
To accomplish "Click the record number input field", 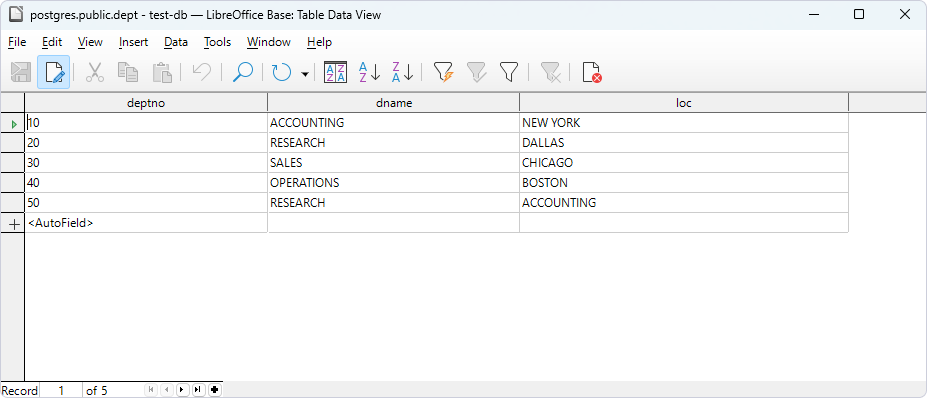I will 61,390.
